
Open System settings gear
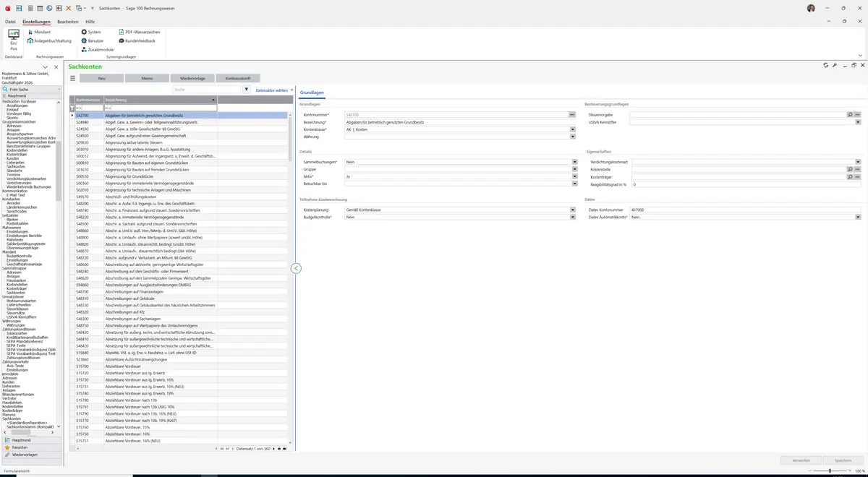[x=91, y=33]
